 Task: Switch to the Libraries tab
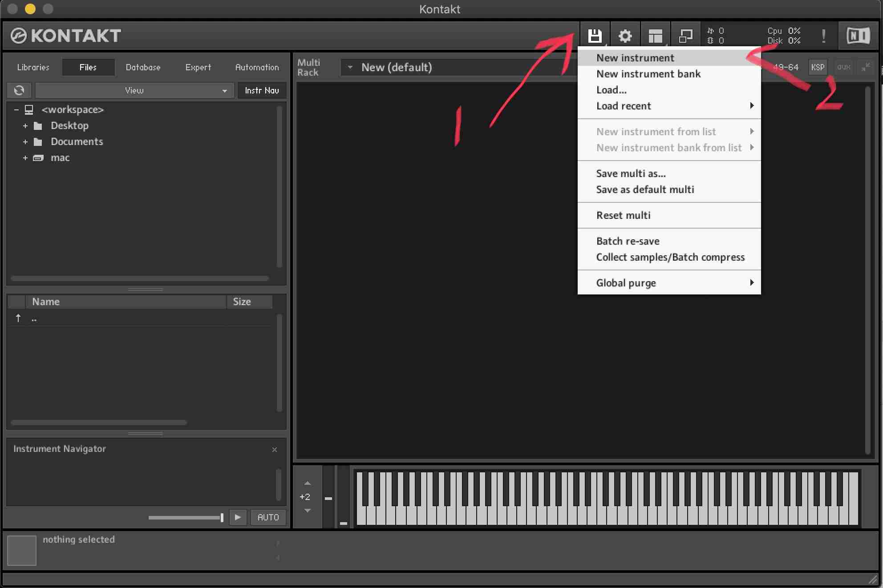[x=33, y=67]
